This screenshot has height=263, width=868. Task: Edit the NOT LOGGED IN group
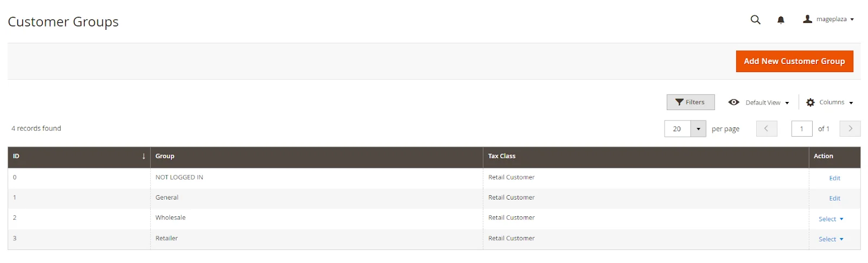pyautogui.click(x=834, y=178)
